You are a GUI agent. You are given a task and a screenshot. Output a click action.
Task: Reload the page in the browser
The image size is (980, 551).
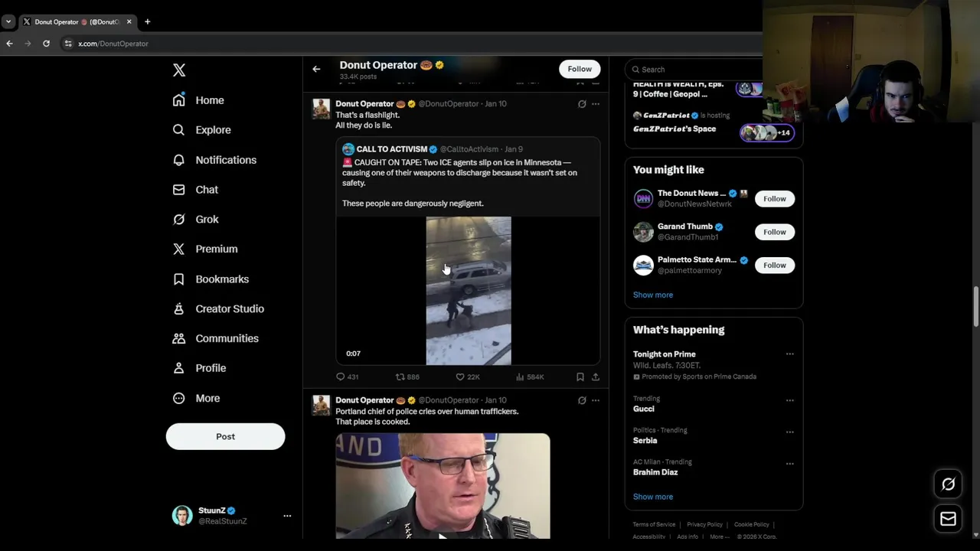46,44
